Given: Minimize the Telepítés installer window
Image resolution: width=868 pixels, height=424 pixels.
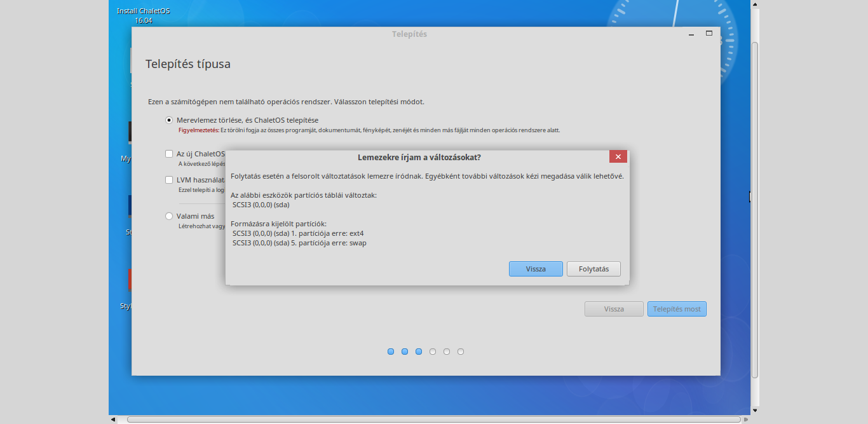Looking at the screenshot, I should click(x=691, y=34).
